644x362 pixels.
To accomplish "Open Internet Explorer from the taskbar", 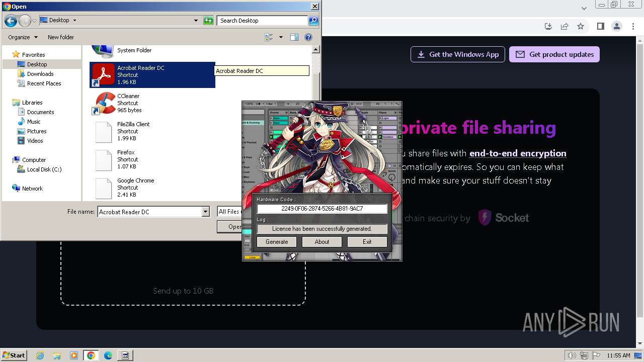I will [40, 355].
